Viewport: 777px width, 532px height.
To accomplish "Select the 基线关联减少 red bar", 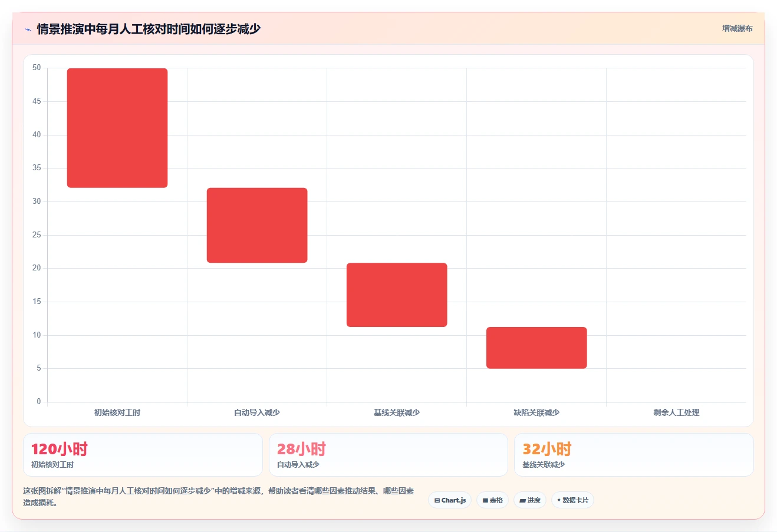I will (397, 295).
